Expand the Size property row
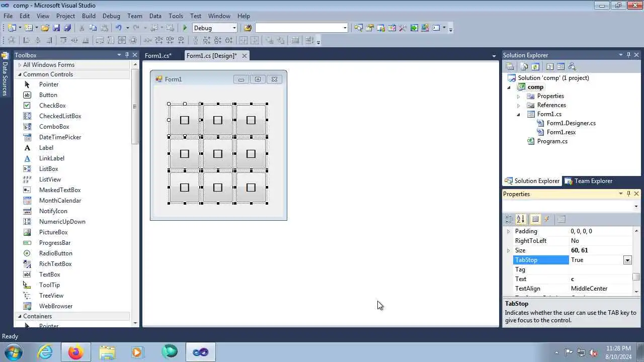644x362 pixels. pos(508,250)
